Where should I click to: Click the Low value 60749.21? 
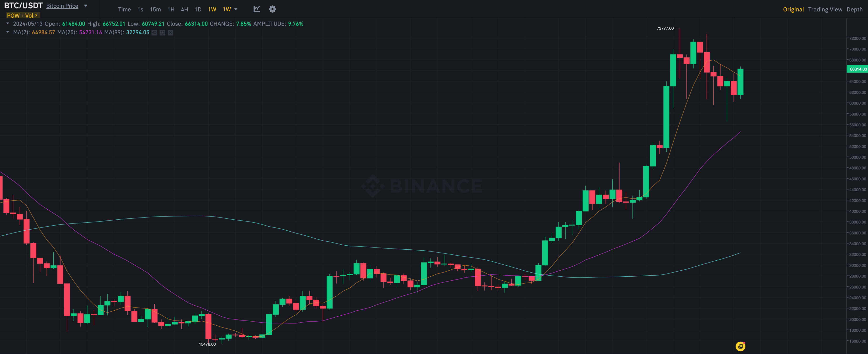coord(153,24)
